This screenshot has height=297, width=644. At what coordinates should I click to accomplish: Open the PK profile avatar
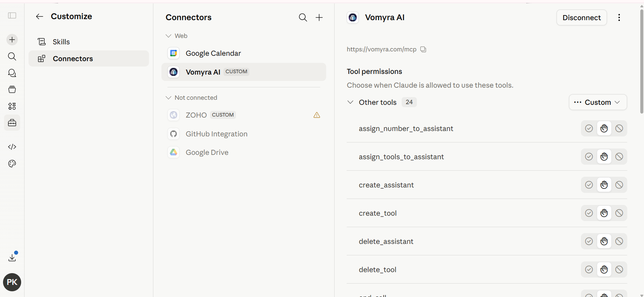[x=12, y=282]
